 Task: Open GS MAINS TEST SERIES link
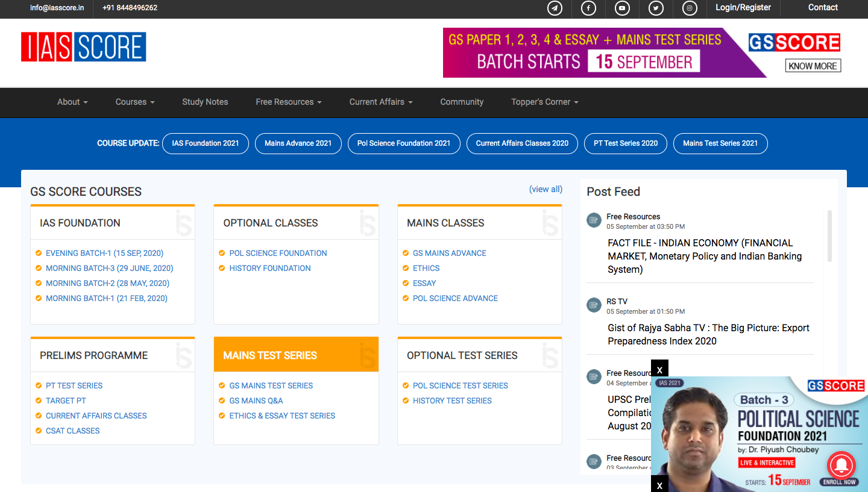271,385
